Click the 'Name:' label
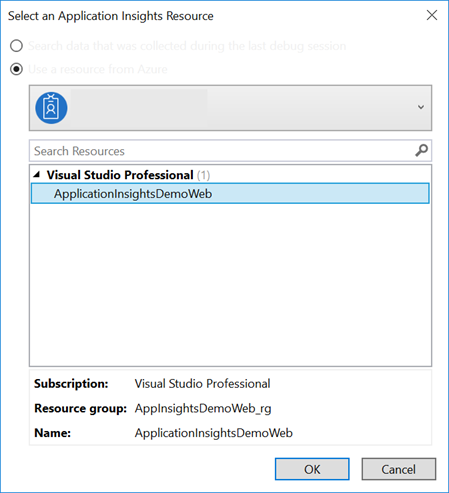 53,433
